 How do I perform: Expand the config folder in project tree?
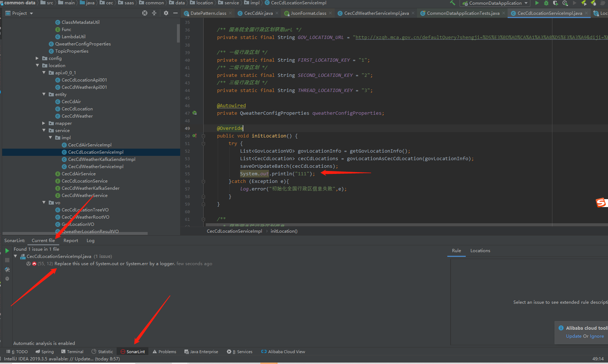[x=37, y=58]
